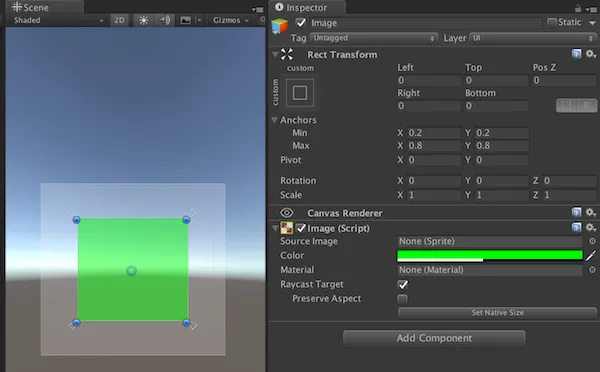600x372 pixels.
Task: Open Canvas Renderer help book icon
Action: (576, 213)
